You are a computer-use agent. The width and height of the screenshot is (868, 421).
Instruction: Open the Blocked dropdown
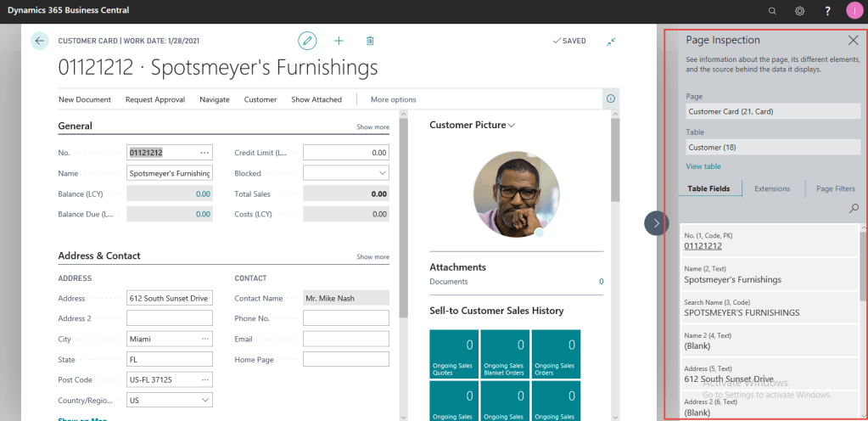[x=345, y=173]
